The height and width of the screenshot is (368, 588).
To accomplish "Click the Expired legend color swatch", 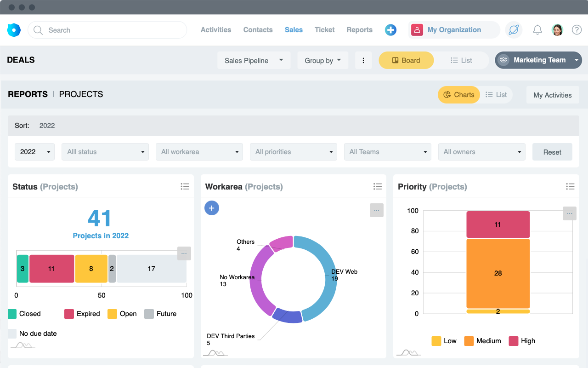I will 69,314.
